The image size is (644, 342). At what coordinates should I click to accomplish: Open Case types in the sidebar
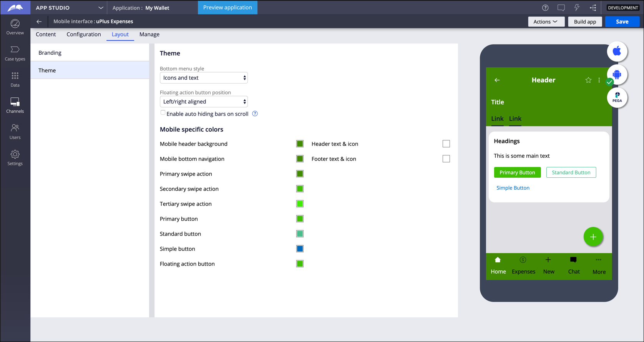(15, 53)
